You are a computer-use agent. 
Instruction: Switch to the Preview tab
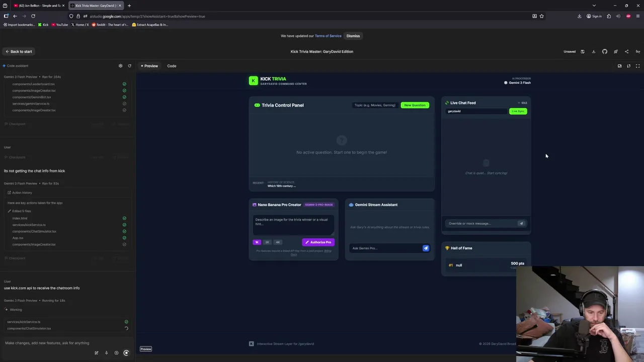[149, 66]
